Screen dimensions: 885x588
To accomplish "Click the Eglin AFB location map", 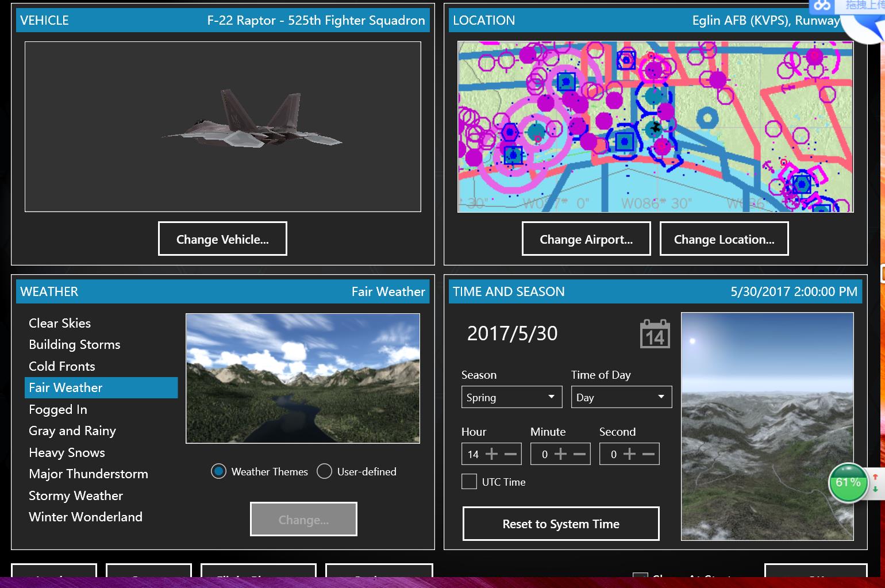I will pyautogui.click(x=655, y=126).
